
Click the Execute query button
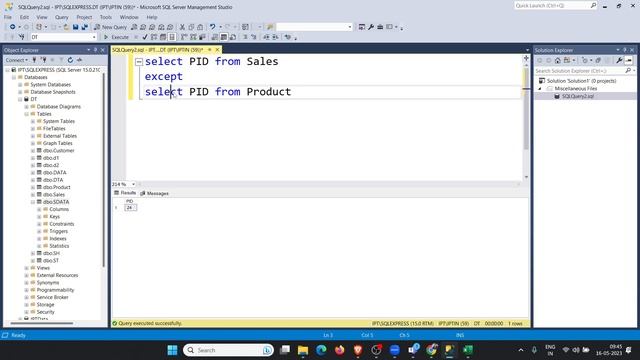pyautogui.click(x=116, y=37)
